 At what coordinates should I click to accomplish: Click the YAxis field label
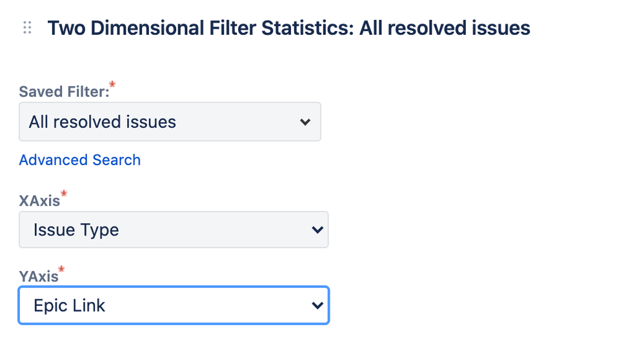[39, 276]
